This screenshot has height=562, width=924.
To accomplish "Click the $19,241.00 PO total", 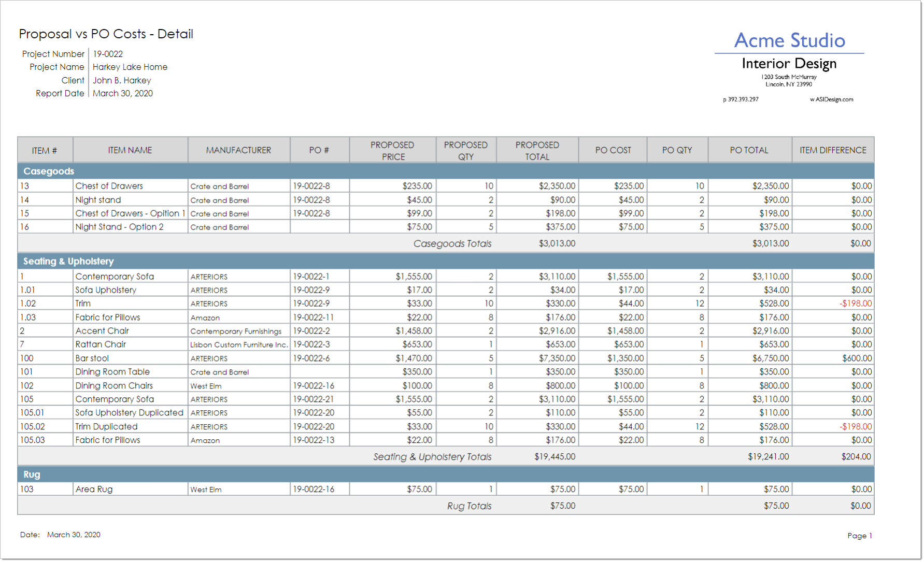I will click(x=768, y=457).
